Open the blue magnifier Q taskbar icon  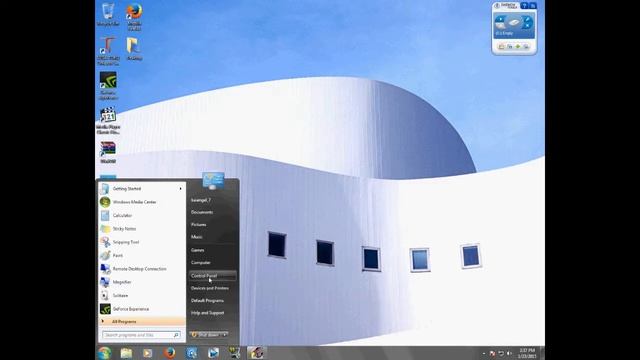pyautogui.click(x=191, y=353)
